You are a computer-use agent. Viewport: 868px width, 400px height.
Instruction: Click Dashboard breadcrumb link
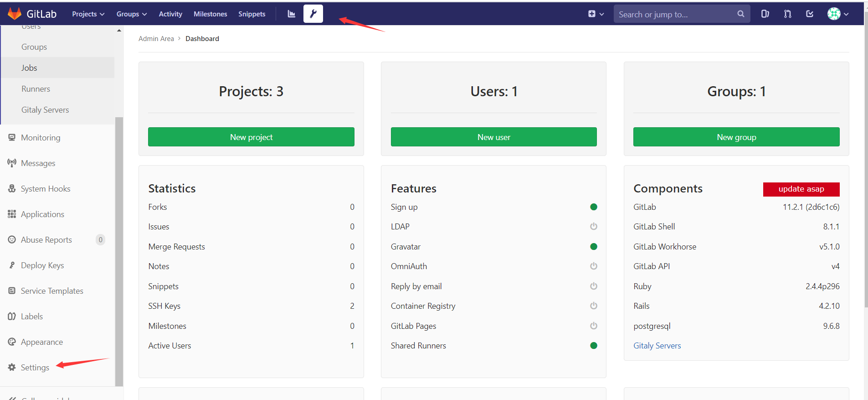click(x=202, y=39)
